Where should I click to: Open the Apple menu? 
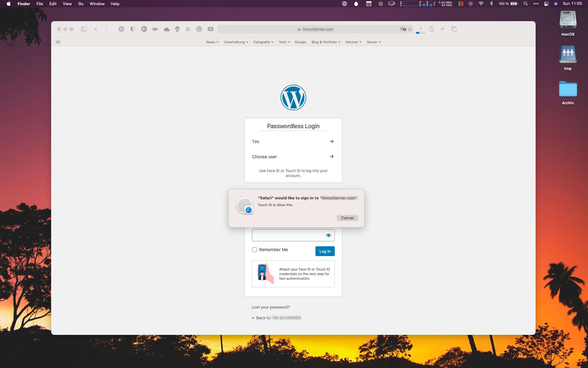pos(9,4)
